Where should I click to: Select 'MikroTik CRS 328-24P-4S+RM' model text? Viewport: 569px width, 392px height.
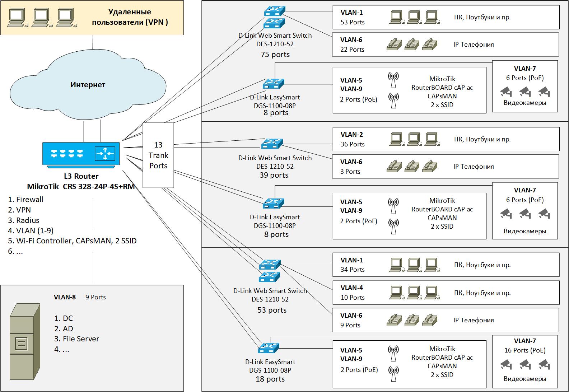[81, 187]
